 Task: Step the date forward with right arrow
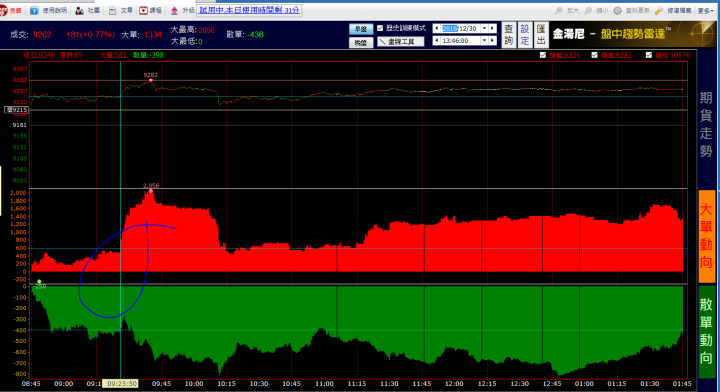pyautogui.click(x=493, y=28)
